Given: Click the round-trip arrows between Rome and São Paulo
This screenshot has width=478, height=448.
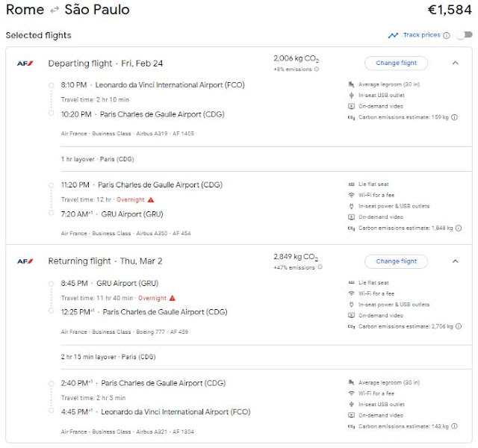Looking at the screenshot, I should click(55, 10).
